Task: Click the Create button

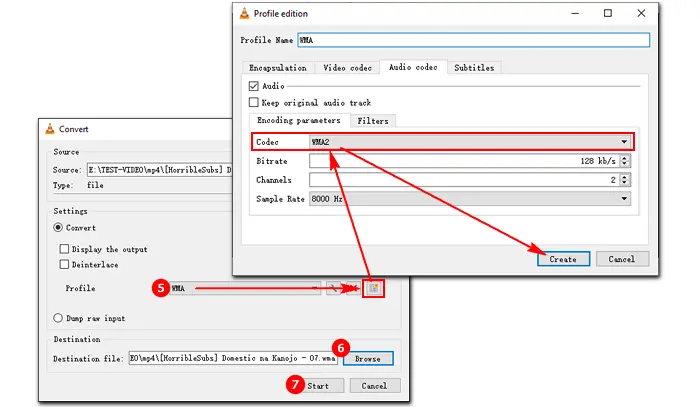Action: 563,259
